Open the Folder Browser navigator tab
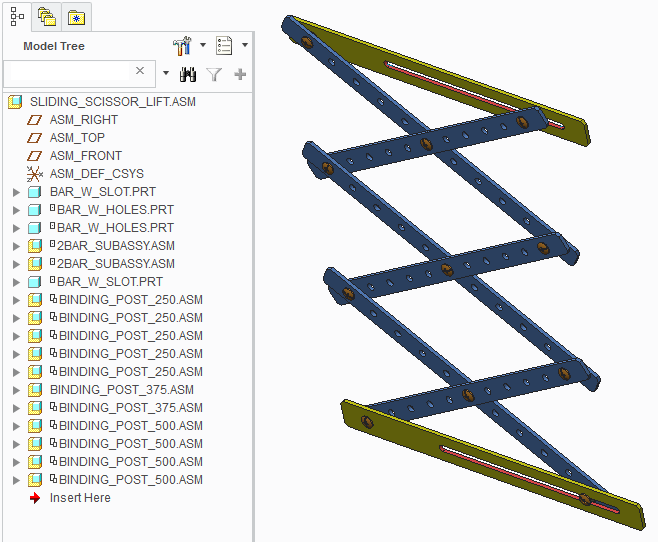Screen dimensions: 658x542 (47, 17)
